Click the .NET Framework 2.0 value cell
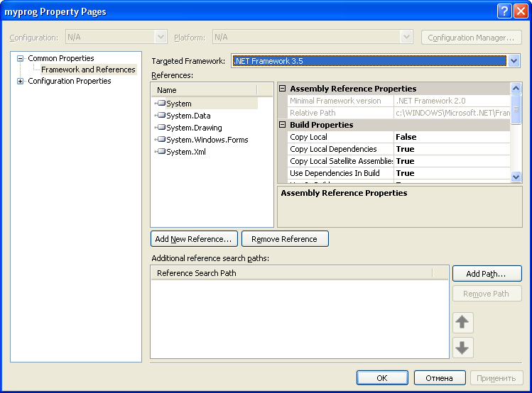 pyautogui.click(x=452, y=101)
